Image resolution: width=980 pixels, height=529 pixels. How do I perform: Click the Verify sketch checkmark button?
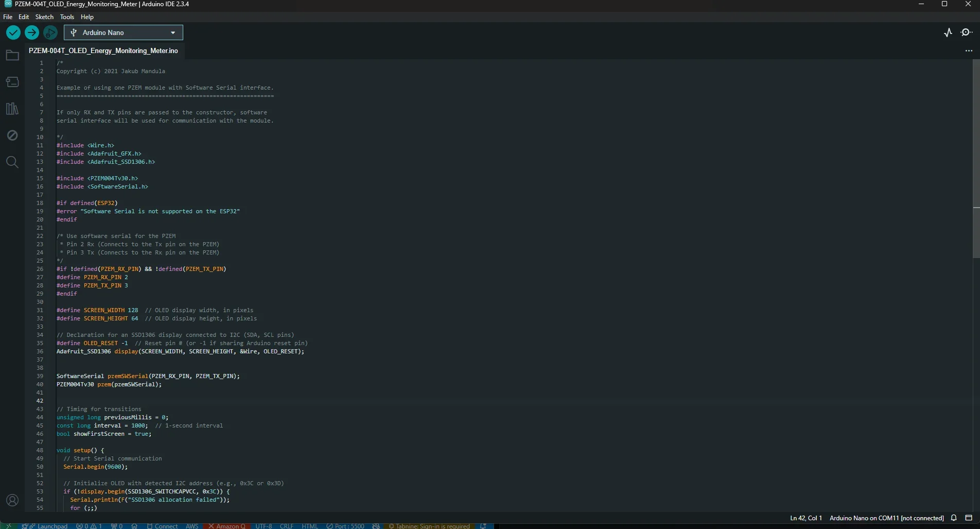[x=13, y=32]
